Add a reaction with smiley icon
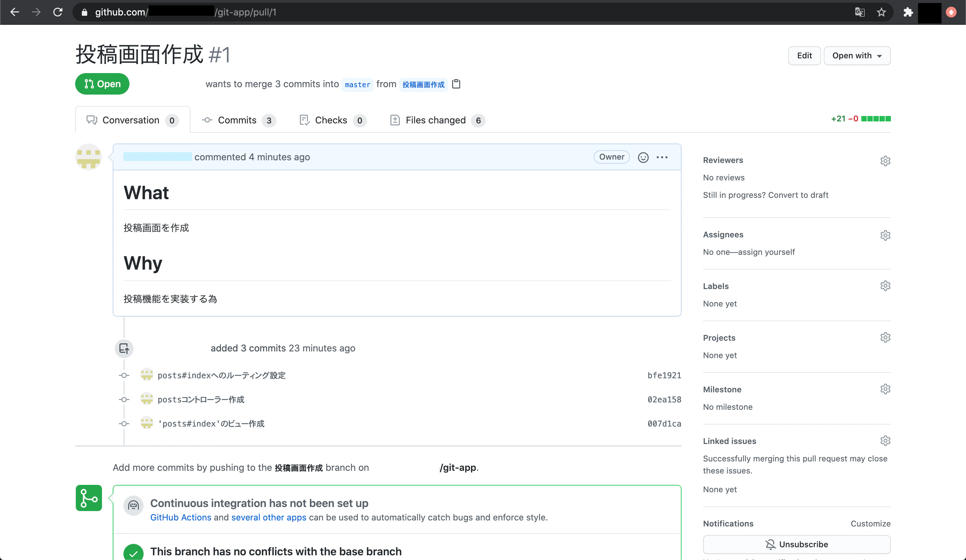966x560 pixels. click(643, 157)
